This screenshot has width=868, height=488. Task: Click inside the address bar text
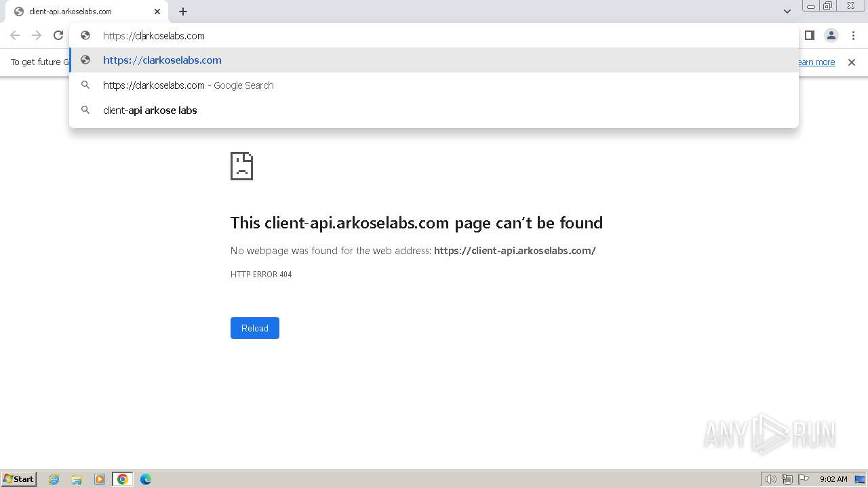click(x=154, y=36)
